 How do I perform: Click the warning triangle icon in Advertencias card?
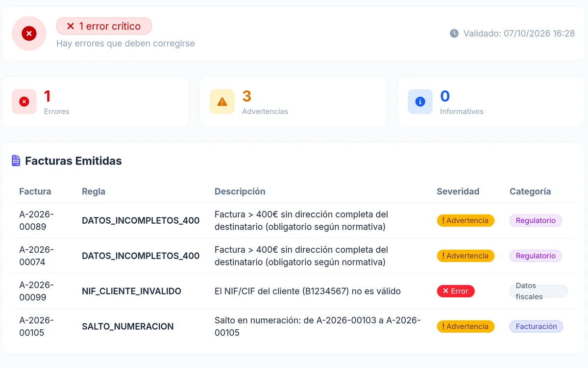tap(222, 102)
